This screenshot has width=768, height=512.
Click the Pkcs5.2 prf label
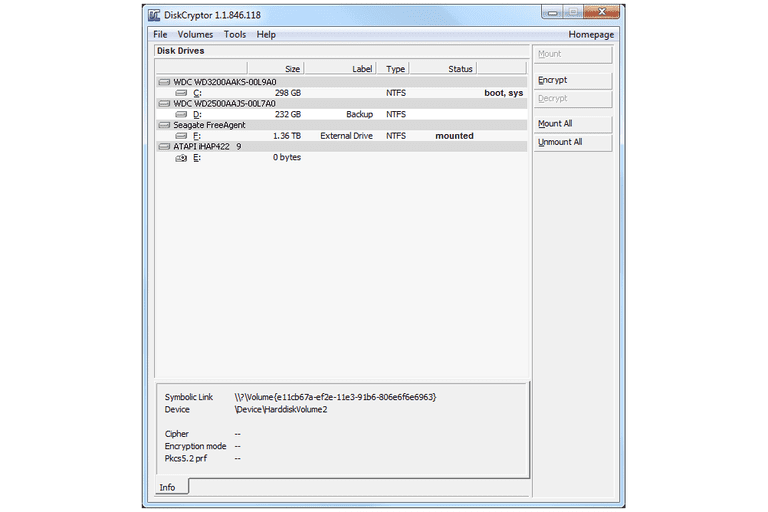(x=186, y=459)
